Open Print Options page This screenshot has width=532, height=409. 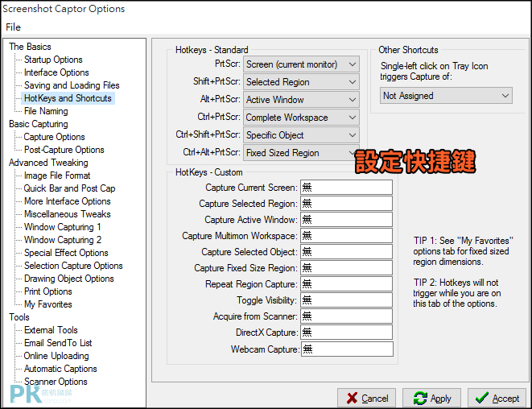click(47, 292)
